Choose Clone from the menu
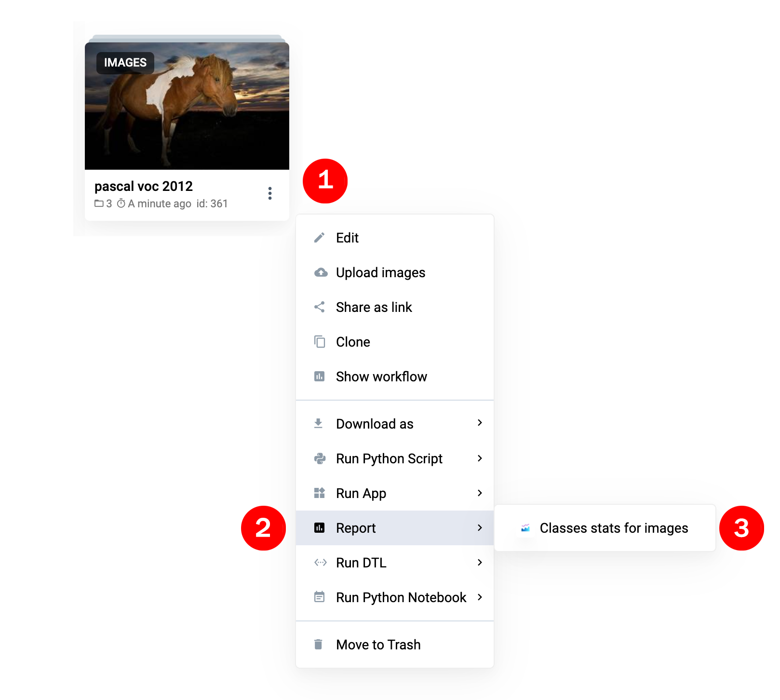 pos(395,342)
